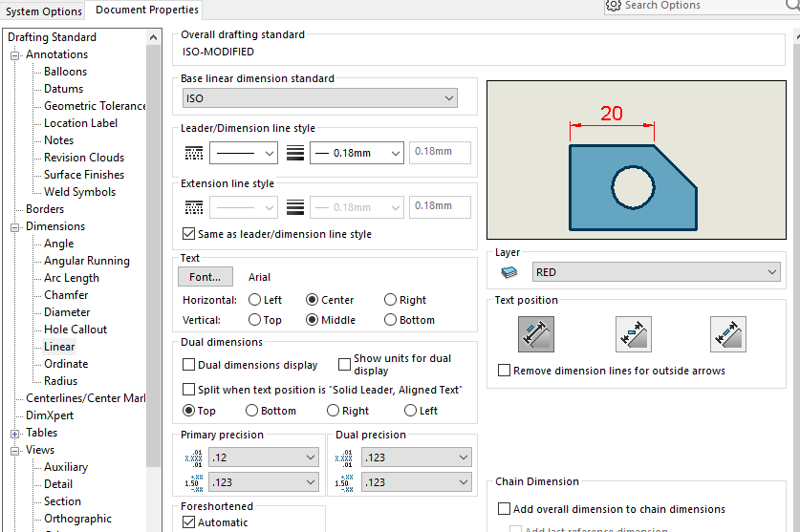Open leader line thickness 0.18mm dropdown
This screenshot has width=800, height=532.
click(x=357, y=153)
